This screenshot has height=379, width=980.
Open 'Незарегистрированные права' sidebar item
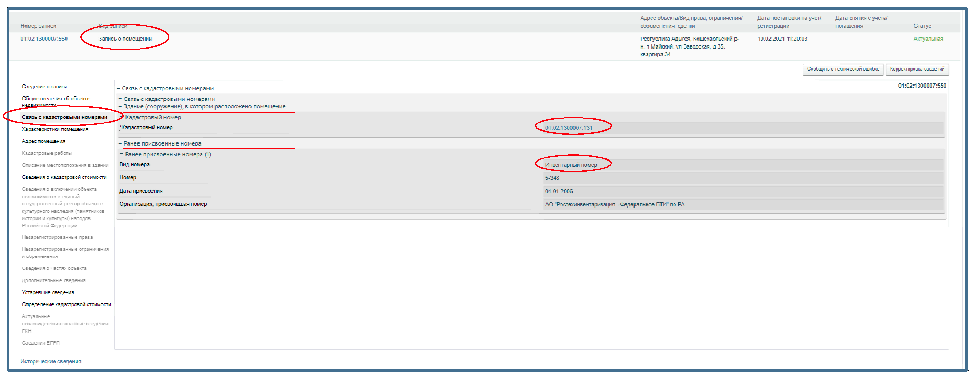tap(57, 238)
